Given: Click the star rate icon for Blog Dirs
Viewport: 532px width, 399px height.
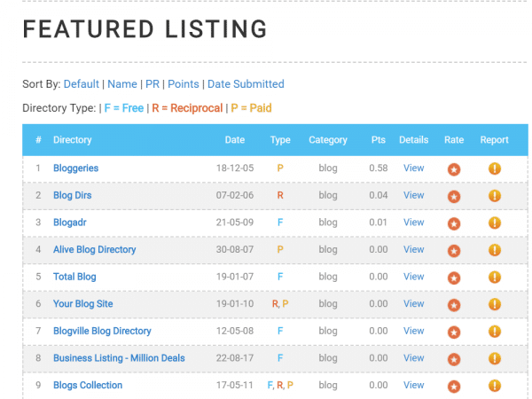Looking at the screenshot, I should tap(454, 196).
